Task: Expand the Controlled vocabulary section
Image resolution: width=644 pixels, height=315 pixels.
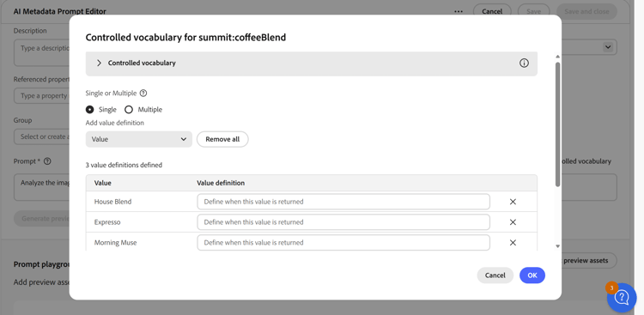Action: pos(99,64)
